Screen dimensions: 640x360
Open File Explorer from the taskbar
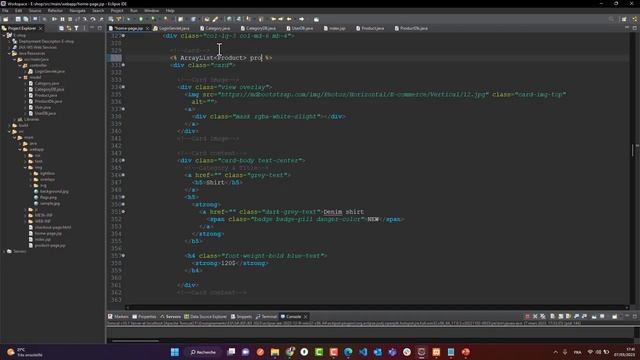(275, 352)
